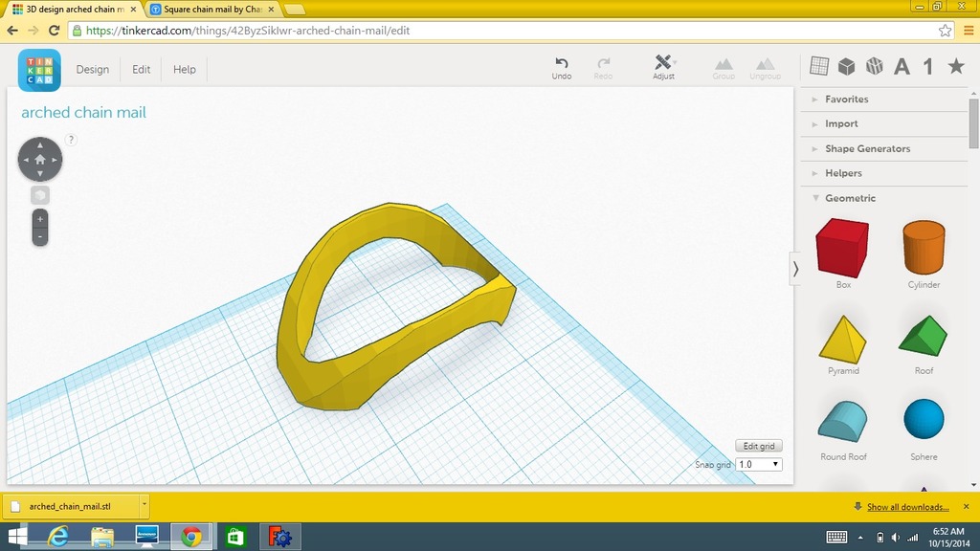
Task: Pick the blue Sphere shape
Action: tap(924, 419)
